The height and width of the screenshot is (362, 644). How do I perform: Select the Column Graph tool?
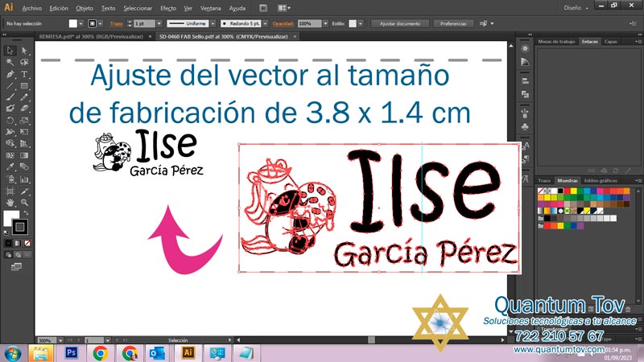[x=24, y=179]
